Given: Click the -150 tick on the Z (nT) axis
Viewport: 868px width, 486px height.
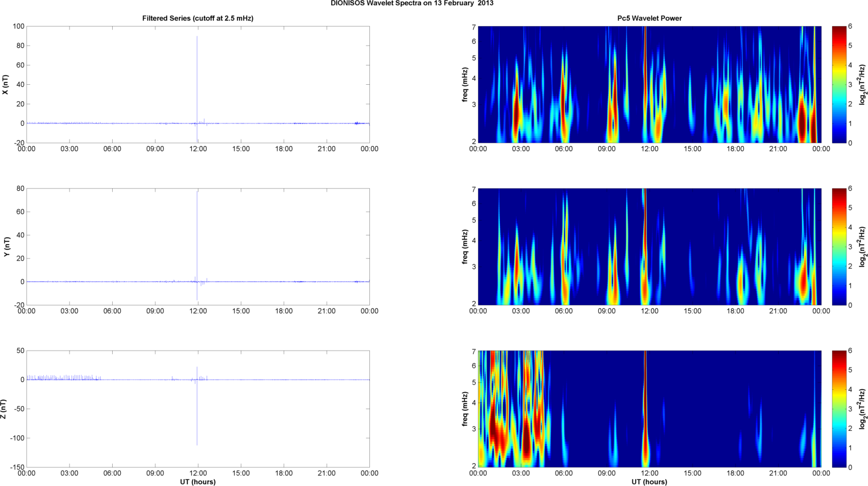Looking at the screenshot, I should (x=17, y=467).
